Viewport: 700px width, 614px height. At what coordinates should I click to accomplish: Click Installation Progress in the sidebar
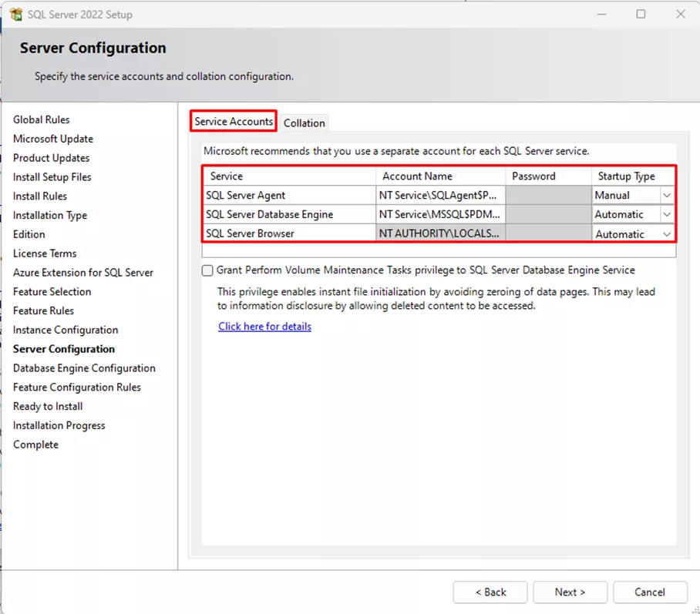tap(59, 426)
